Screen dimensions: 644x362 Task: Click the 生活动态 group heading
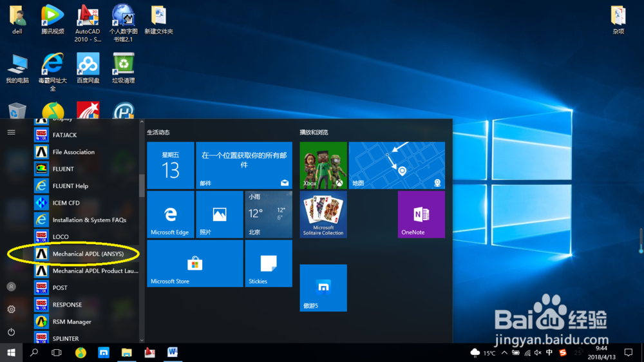click(158, 132)
